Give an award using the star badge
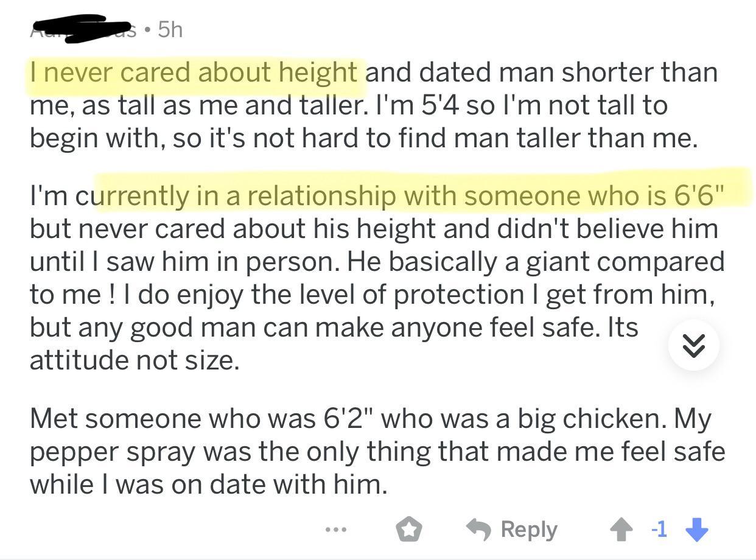 pos(409,530)
